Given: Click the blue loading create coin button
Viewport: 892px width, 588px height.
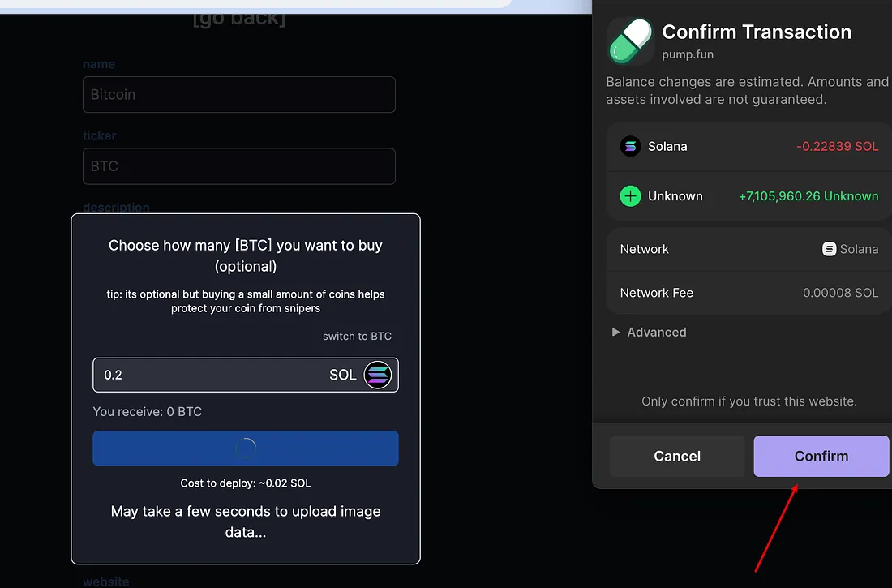Looking at the screenshot, I should [246, 448].
